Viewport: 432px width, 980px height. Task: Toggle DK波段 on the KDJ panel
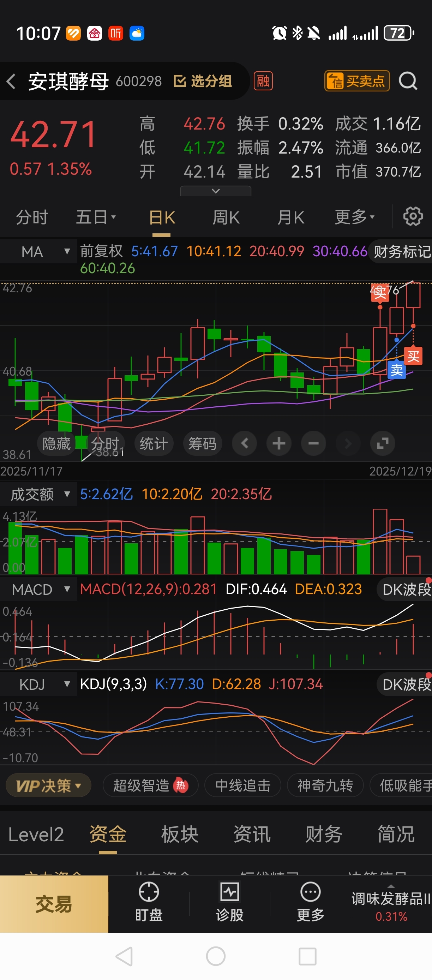(x=404, y=685)
